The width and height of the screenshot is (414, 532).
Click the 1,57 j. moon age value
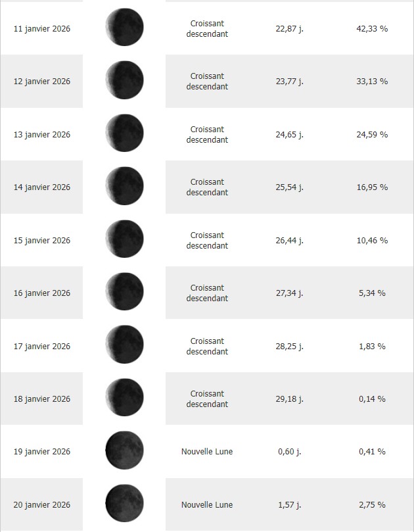[290, 505]
